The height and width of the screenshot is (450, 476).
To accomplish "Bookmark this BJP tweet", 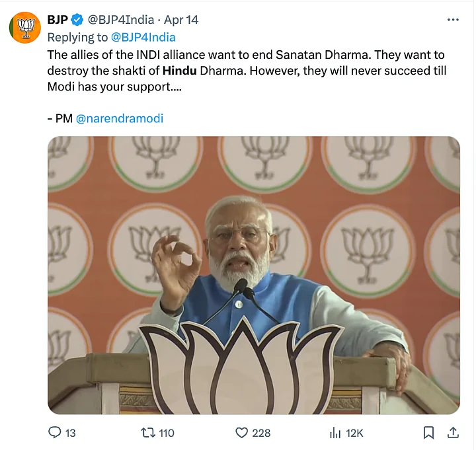I will [x=428, y=433].
